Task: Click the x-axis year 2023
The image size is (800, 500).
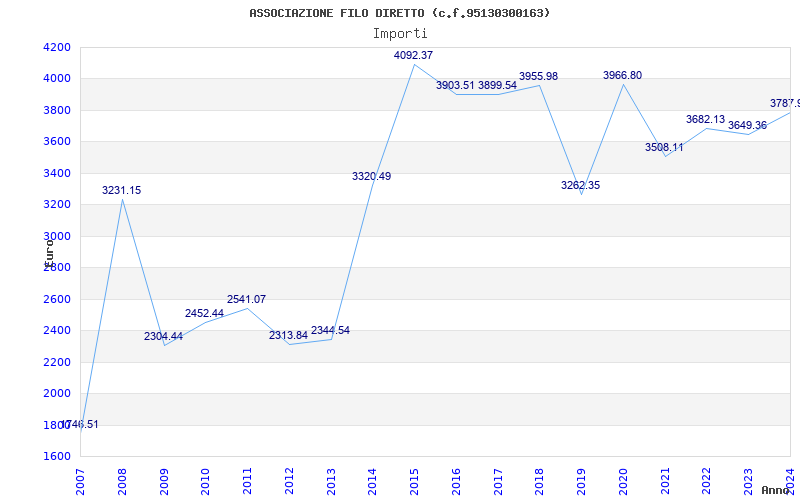Action: (748, 481)
